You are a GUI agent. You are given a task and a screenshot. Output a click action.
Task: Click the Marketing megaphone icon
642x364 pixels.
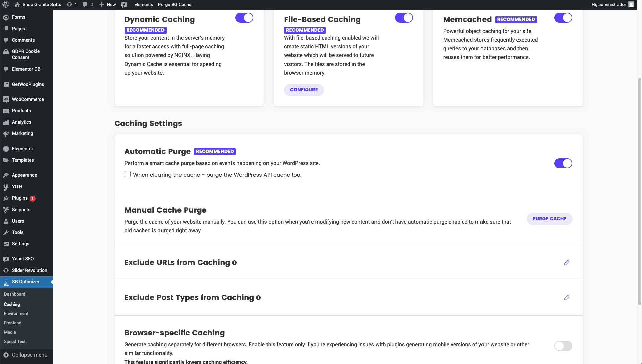(6, 133)
